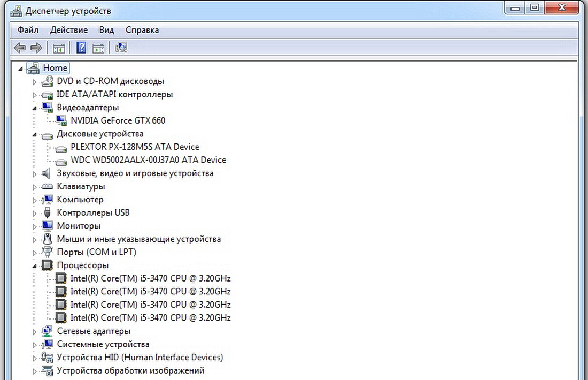Image resolution: width=588 pixels, height=380 pixels.
Task: Click the Контроллеры USB plug icon
Action: (47, 213)
